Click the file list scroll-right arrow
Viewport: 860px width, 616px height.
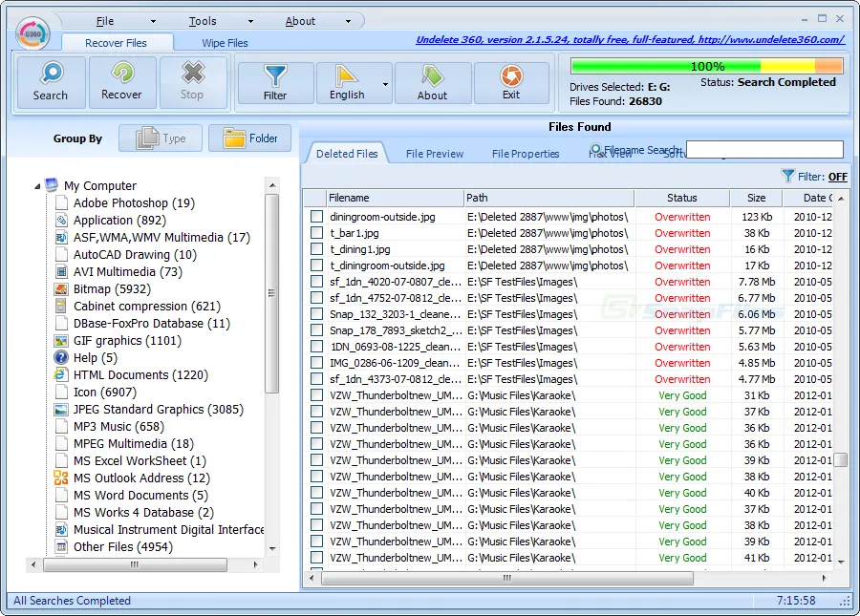pyautogui.click(x=824, y=578)
